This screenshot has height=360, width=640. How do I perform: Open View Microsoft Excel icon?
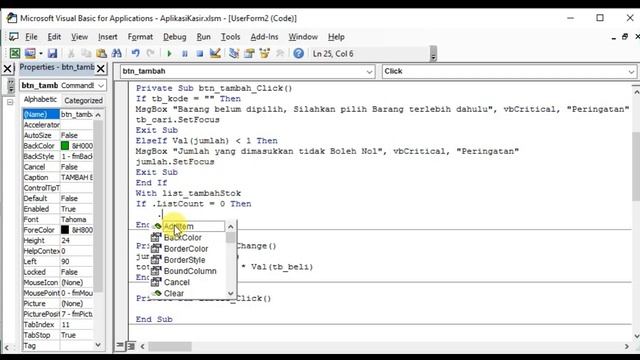pyautogui.click(x=15, y=53)
